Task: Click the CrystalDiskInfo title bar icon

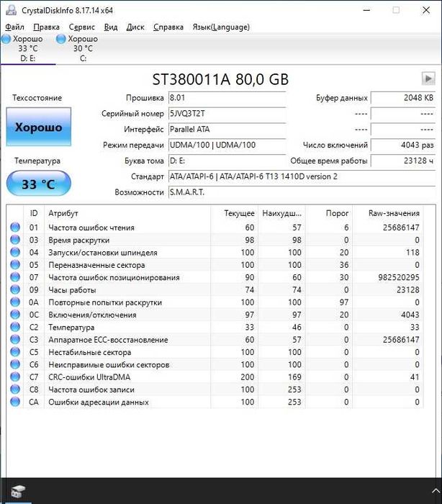Action: click(x=11, y=10)
